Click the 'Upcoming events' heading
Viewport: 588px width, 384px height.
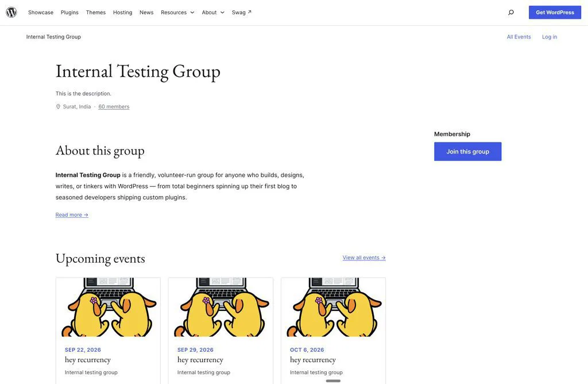pos(100,259)
